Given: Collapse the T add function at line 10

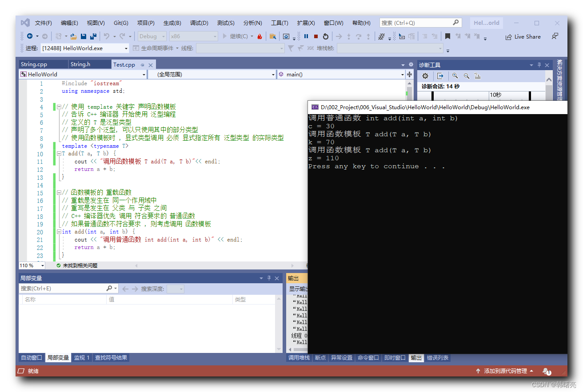Looking at the screenshot, I should pyautogui.click(x=59, y=154).
